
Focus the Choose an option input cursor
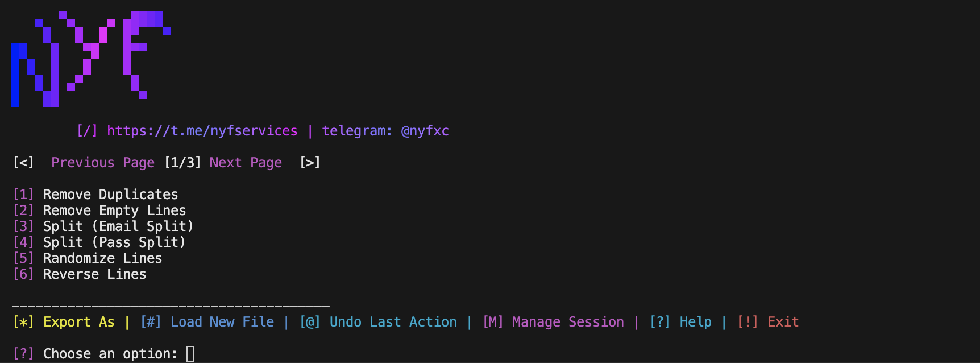(x=190, y=354)
